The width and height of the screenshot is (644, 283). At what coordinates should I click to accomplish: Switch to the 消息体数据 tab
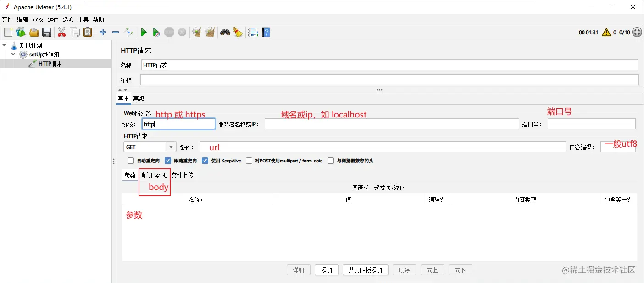point(154,175)
